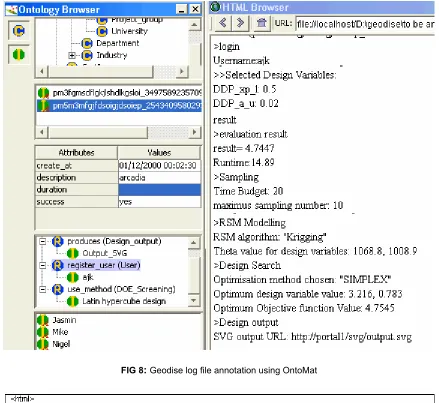Select the University tree item

click(x=129, y=31)
